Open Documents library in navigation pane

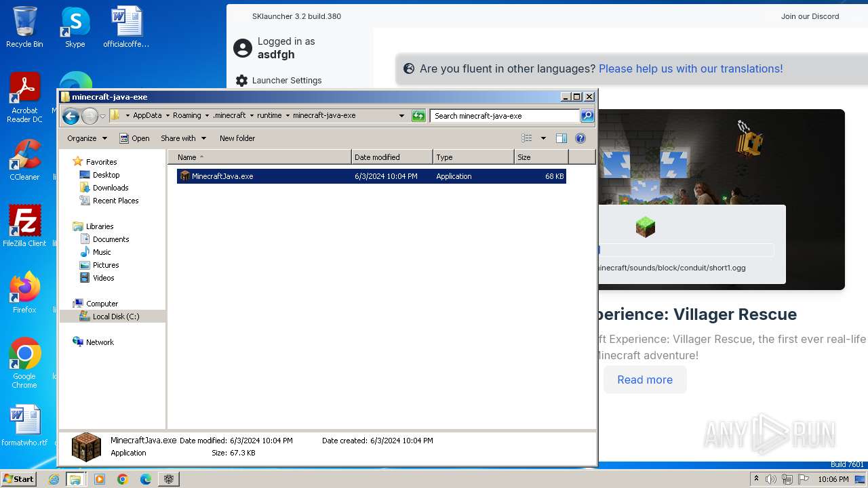tap(111, 239)
